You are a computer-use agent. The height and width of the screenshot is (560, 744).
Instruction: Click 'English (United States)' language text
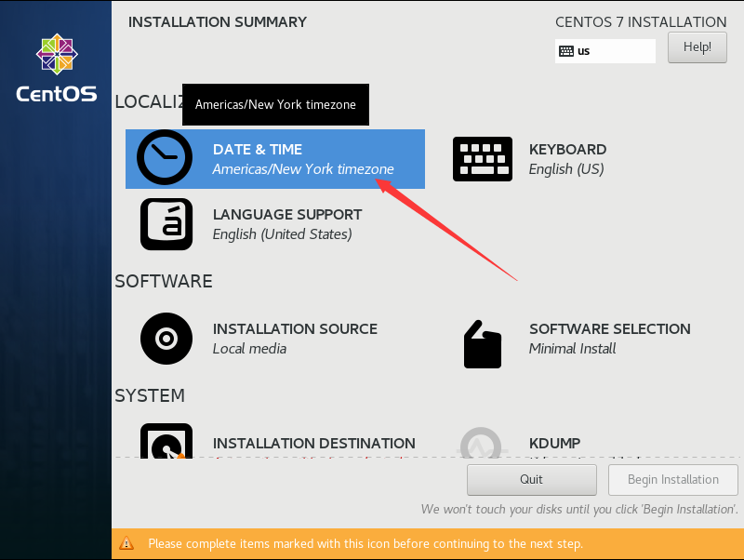pyautogui.click(x=283, y=234)
